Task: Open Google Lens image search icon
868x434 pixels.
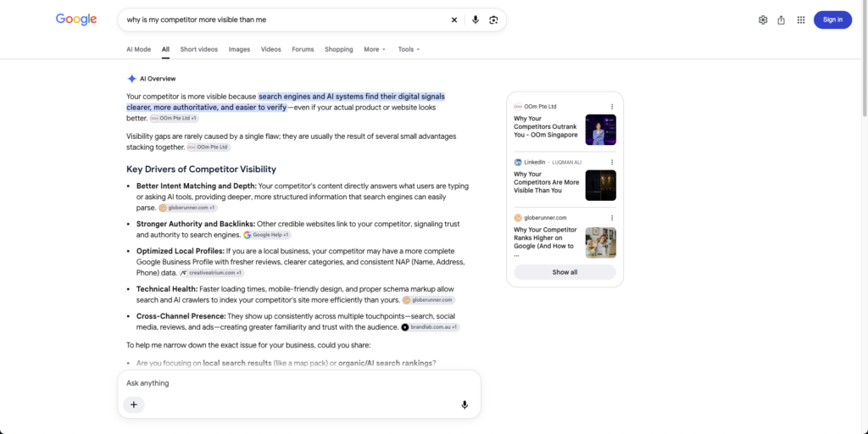Action: [493, 20]
